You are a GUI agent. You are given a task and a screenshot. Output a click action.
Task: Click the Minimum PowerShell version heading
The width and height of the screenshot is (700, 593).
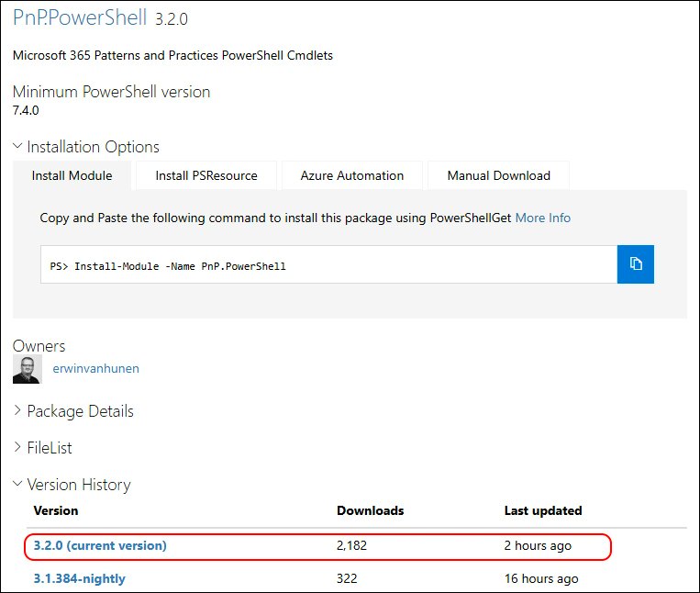click(x=112, y=92)
